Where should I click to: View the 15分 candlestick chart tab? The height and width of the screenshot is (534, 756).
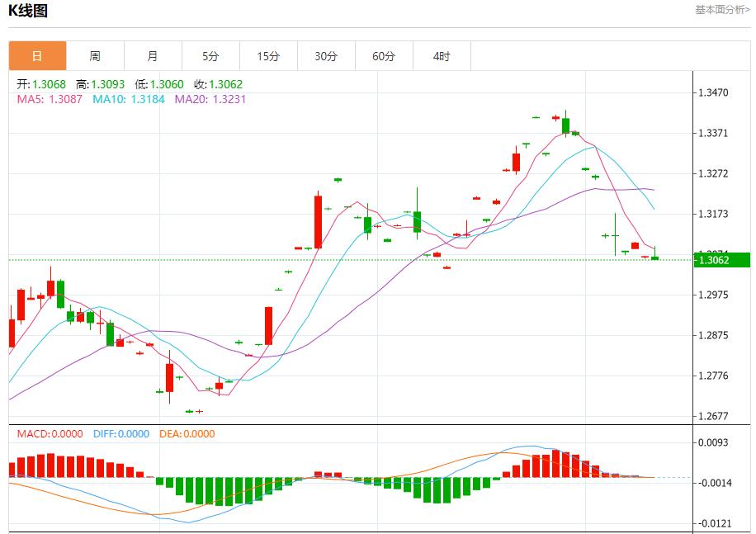click(268, 56)
